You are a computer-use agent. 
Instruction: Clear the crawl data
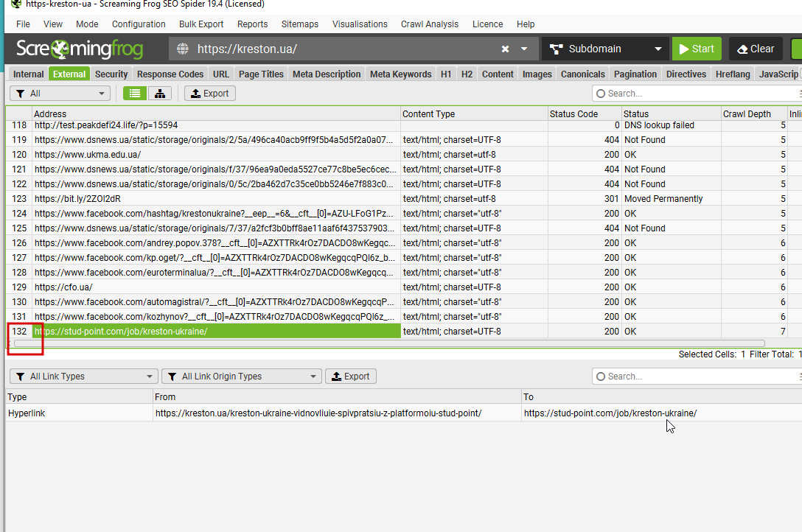click(x=756, y=49)
